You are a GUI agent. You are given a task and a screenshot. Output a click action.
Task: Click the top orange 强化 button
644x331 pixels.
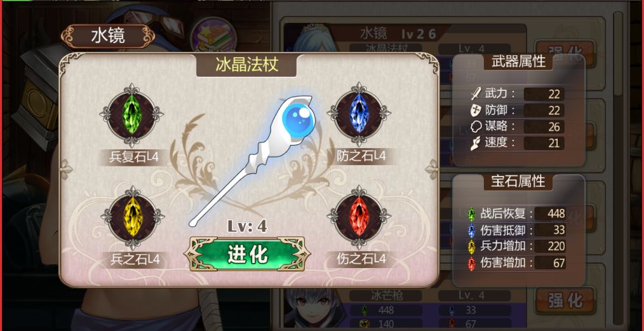click(x=565, y=51)
